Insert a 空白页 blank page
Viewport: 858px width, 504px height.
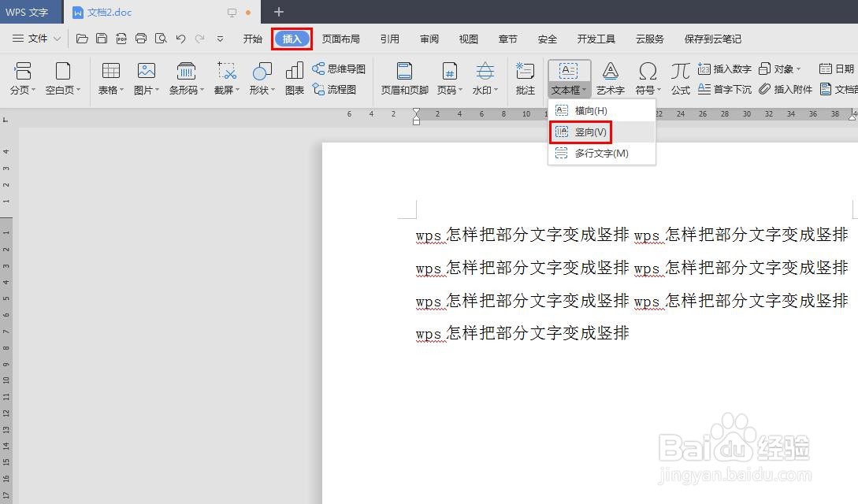point(63,78)
